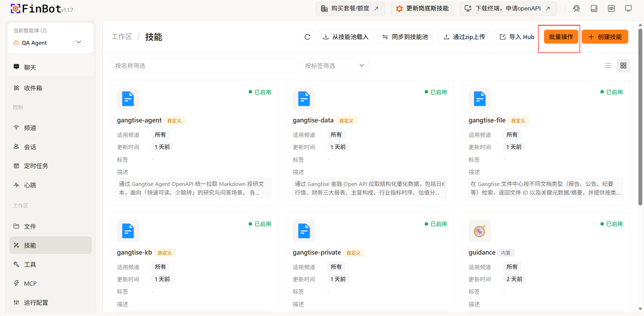Image resolution: width=644 pixels, height=316 pixels.
Task: Switch to grid view layout
Action: pyautogui.click(x=623, y=66)
